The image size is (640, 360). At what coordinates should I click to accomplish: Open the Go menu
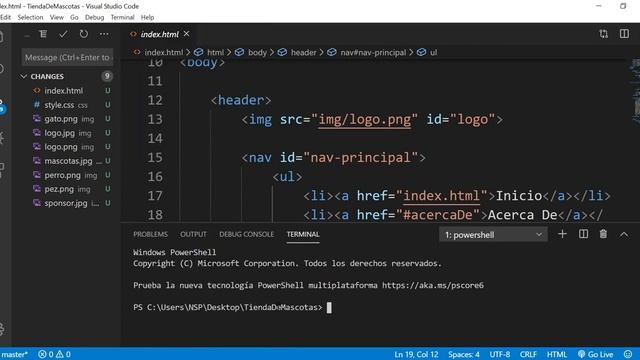pos(74,17)
